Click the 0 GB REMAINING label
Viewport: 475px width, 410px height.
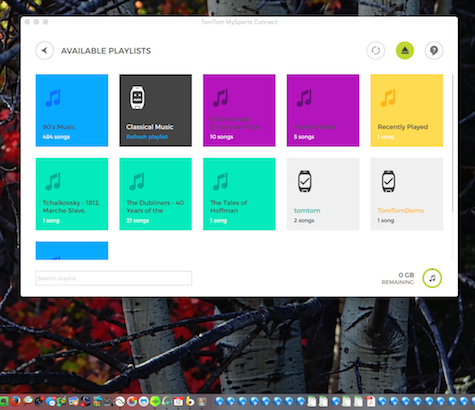click(398, 278)
